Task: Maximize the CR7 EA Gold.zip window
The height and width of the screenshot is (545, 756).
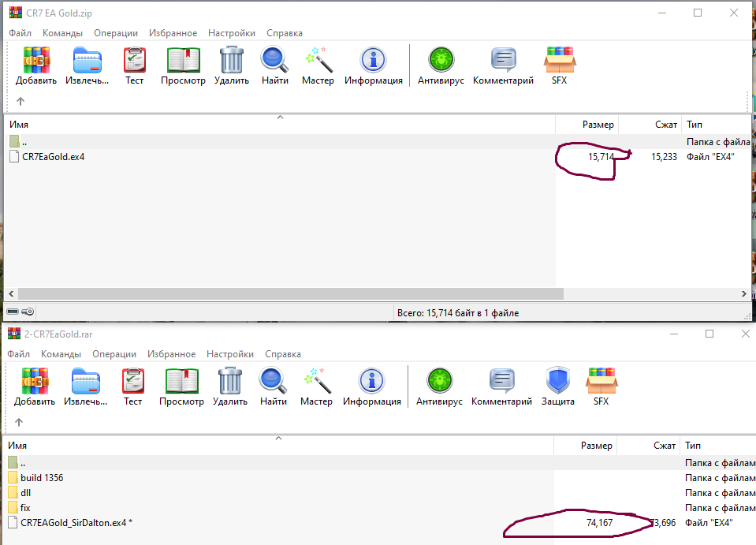Action: (698, 13)
